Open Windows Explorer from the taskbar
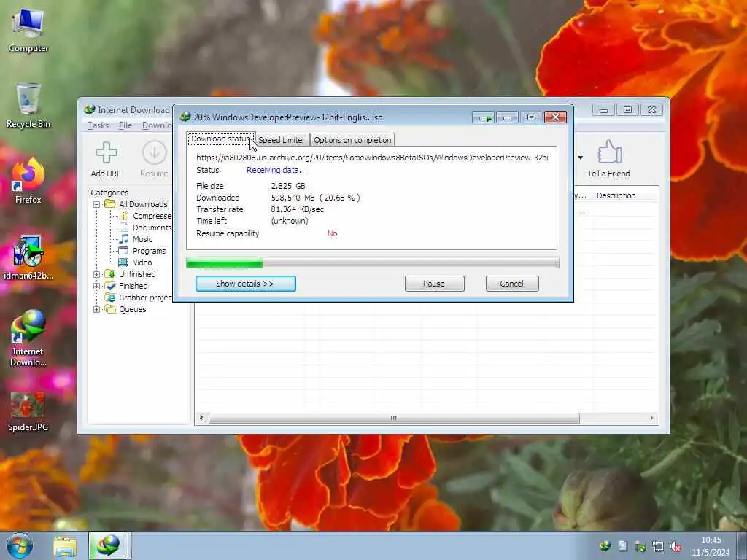This screenshot has height=560, width=747. tap(65, 545)
